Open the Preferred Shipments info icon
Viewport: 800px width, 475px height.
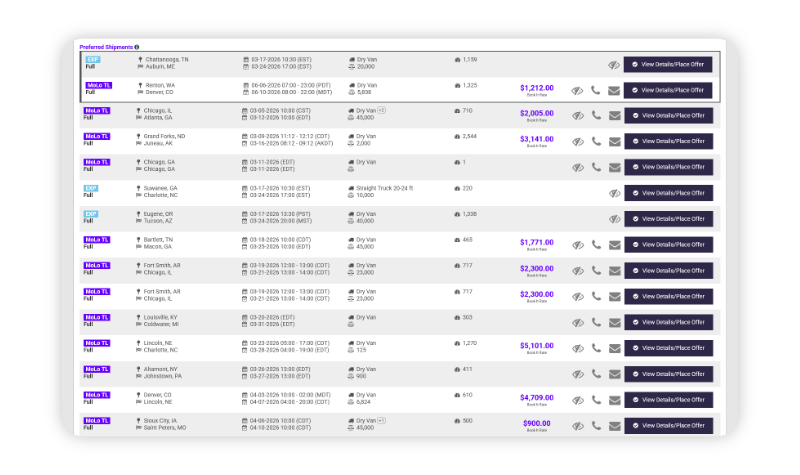(x=137, y=47)
